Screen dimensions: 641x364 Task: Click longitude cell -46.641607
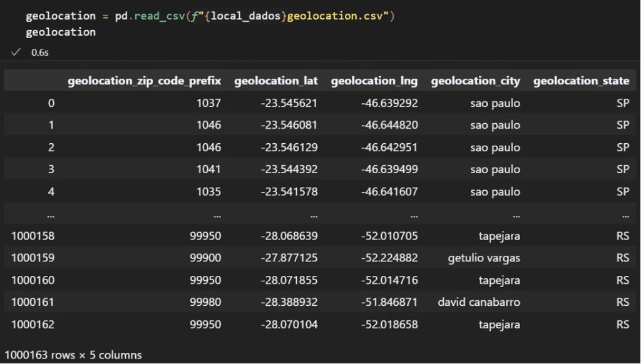click(389, 191)
